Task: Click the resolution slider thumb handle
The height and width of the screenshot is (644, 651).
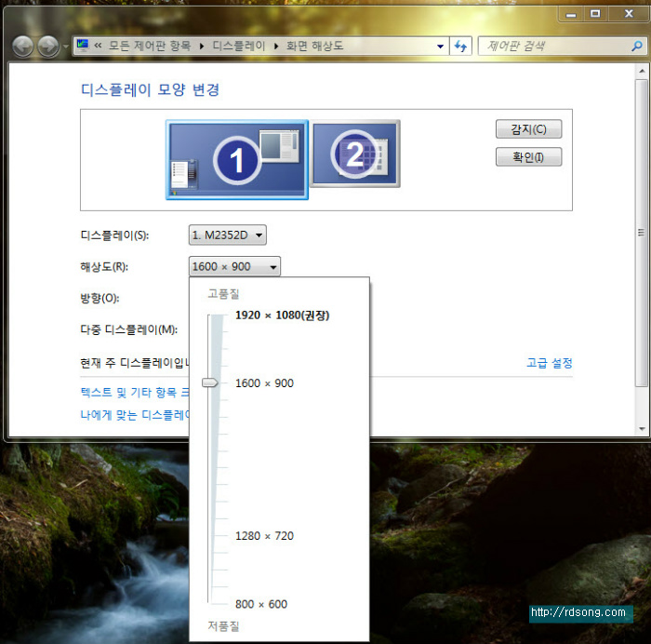Action: (x=210, y=382)
